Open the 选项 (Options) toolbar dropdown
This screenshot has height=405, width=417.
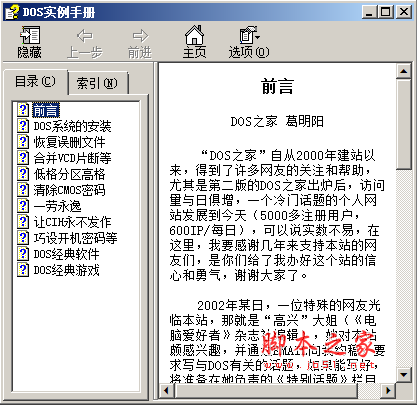click(249, 35)
